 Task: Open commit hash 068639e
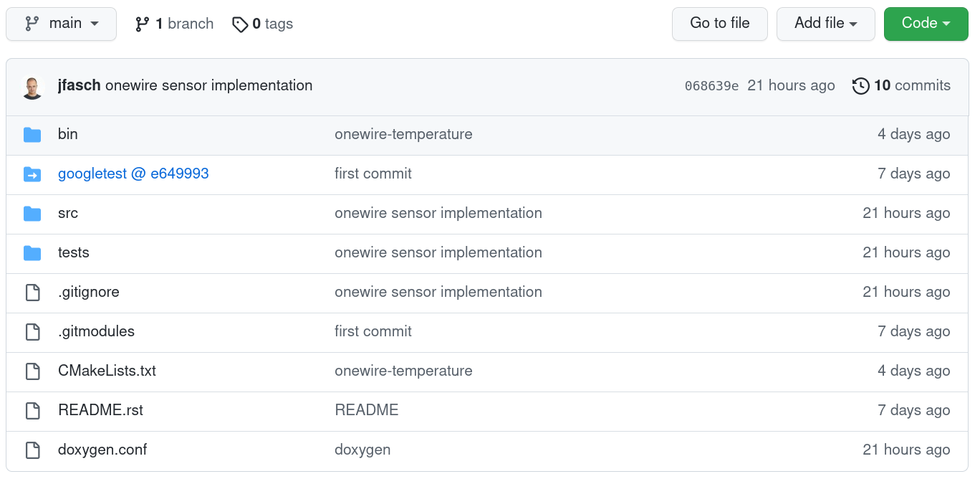[x=711, y=86]
